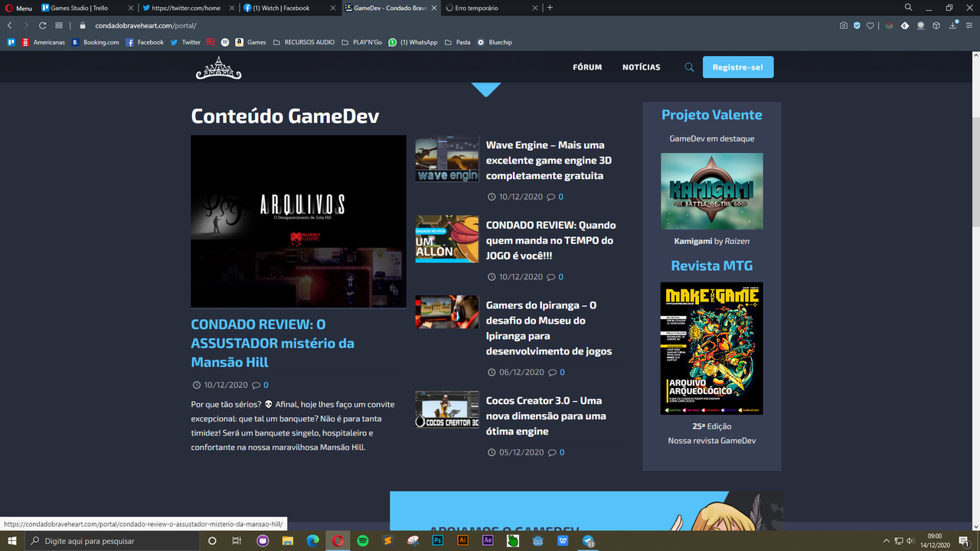Open Cocos Creator 3.0 article title
The width and height of the screenshot is (980, 551).
tap(546, 416)
